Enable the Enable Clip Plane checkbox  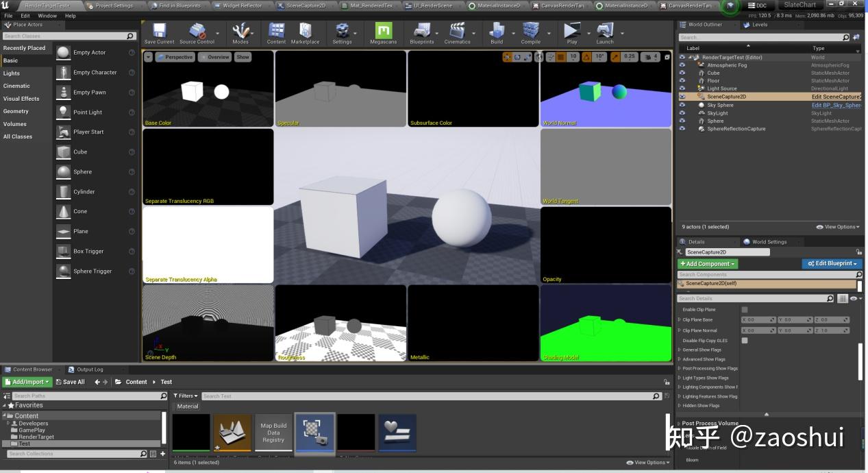(744, 309)
